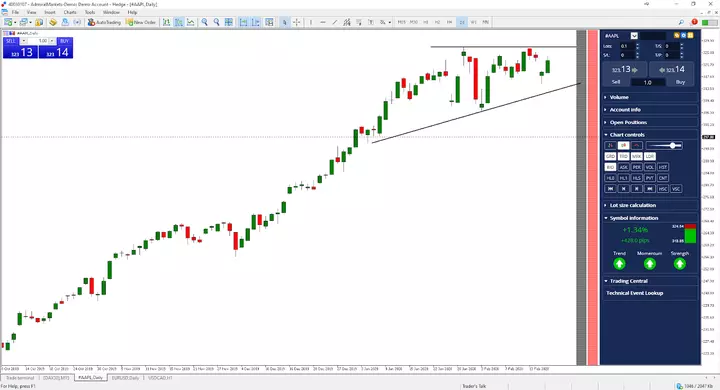The width and height of the screenshot is (720, 390).
Task: Click the Sell price button in the side panel
Action: 624,70
